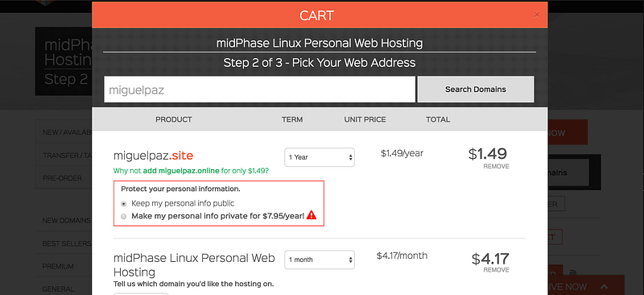Select Make my personal info private option
Image resolution: width=644 pixels, height=295 pixels.
click(124, 216)
